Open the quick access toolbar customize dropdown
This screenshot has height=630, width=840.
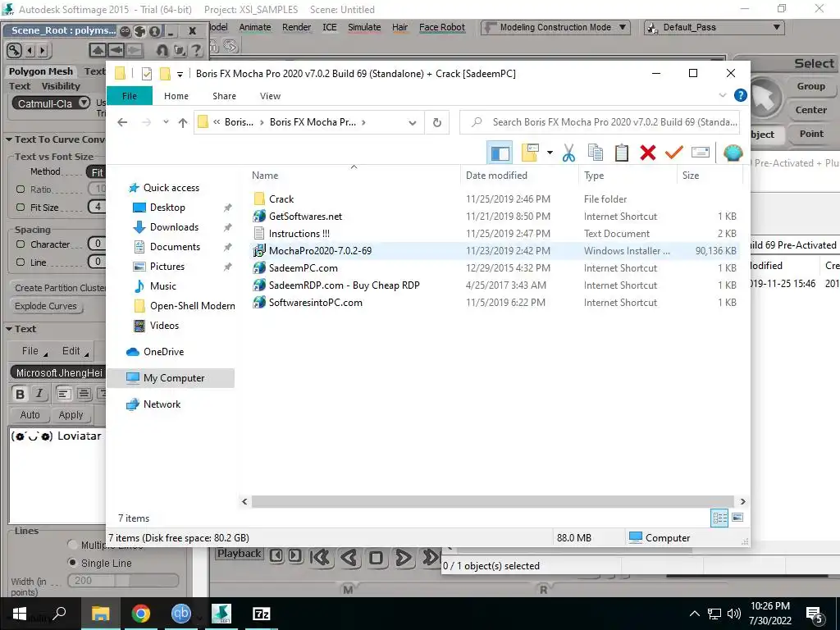click(x=180, y=75)
